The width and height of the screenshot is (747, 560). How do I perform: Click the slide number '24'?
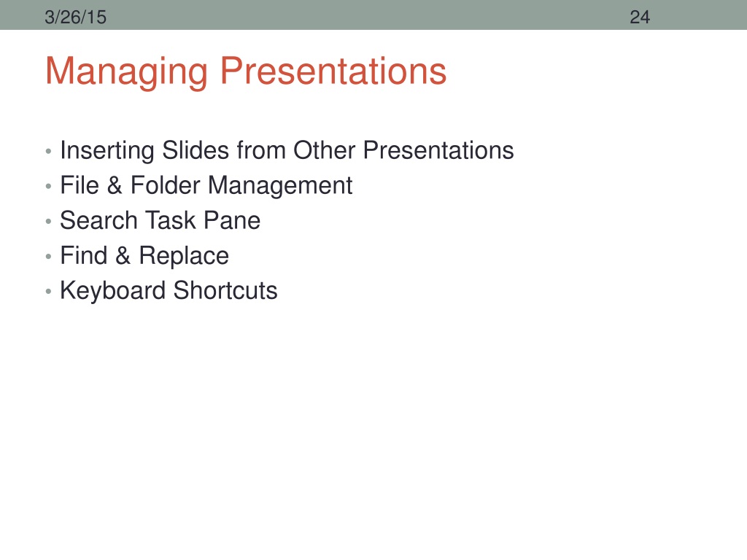[x=640, y=17]
